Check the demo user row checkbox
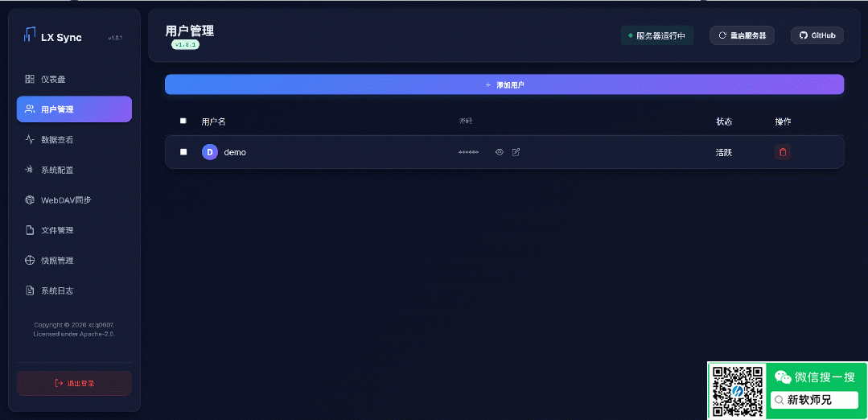The height and width of the screenshot is (420, 868). [x=183, y=152]
